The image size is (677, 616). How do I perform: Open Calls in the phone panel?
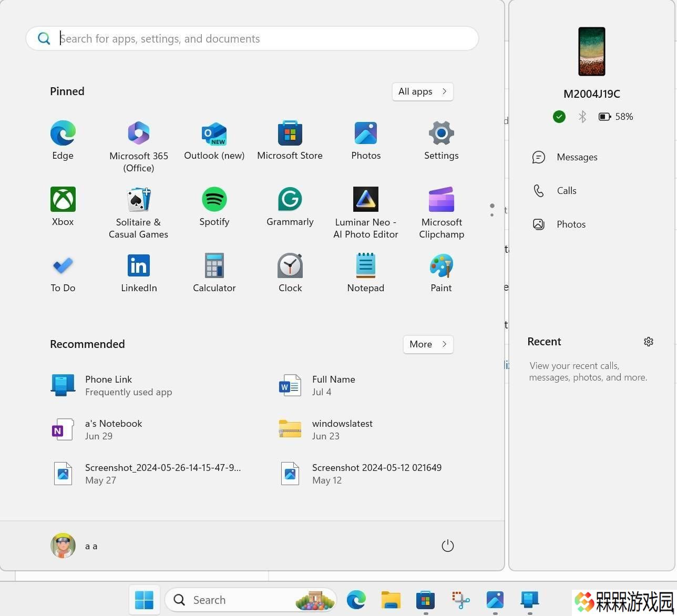click(x=555, y=191)
